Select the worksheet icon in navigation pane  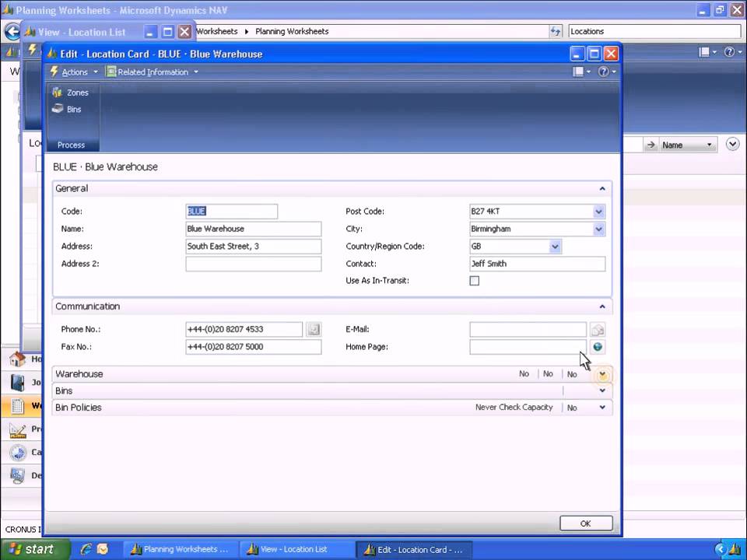[18, 406]
